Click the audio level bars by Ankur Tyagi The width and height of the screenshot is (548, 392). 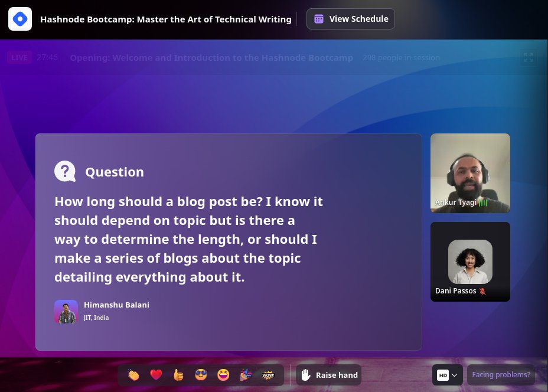483,202
